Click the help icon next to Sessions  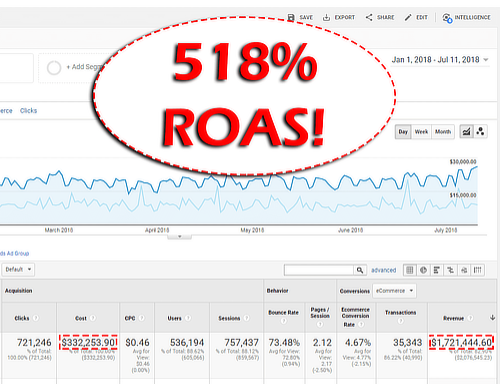click(x=247, y=318)
